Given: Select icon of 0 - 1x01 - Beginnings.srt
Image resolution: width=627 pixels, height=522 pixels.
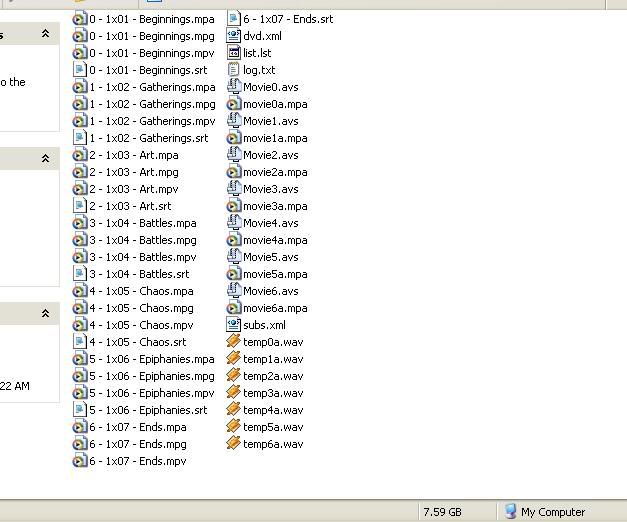Looking at the screenshot, I should [x=80, y=70].
